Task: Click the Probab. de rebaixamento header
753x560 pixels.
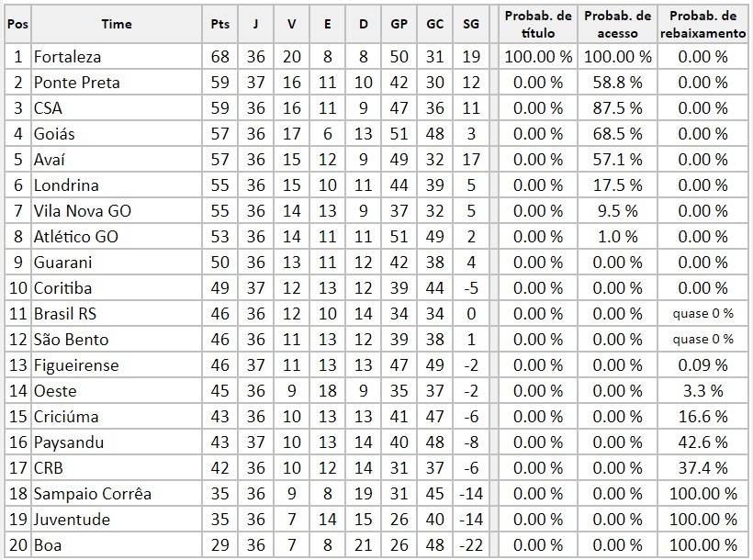Action: coord(702,24)
